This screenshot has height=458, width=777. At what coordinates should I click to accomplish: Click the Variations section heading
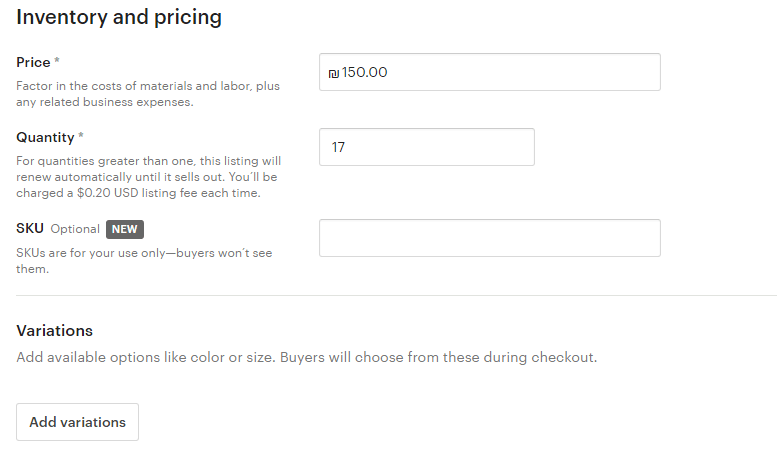[x=54, y=331]
